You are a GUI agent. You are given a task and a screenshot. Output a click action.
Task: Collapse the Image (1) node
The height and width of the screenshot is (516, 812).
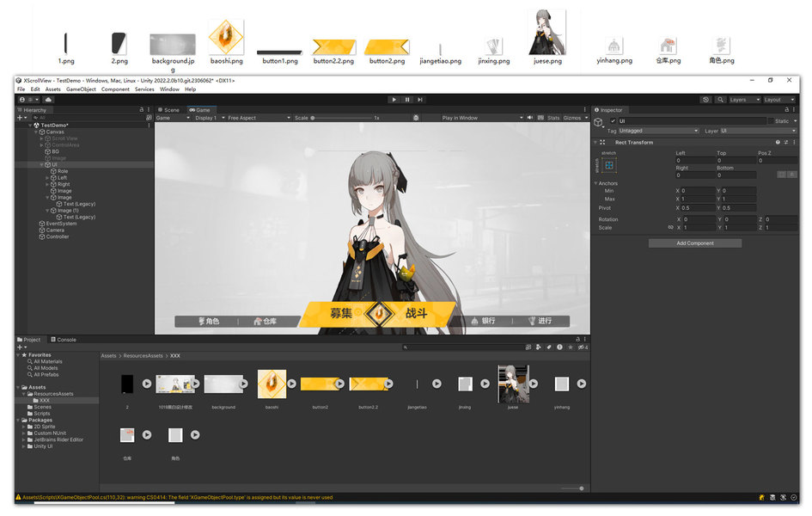click(47, 211)
